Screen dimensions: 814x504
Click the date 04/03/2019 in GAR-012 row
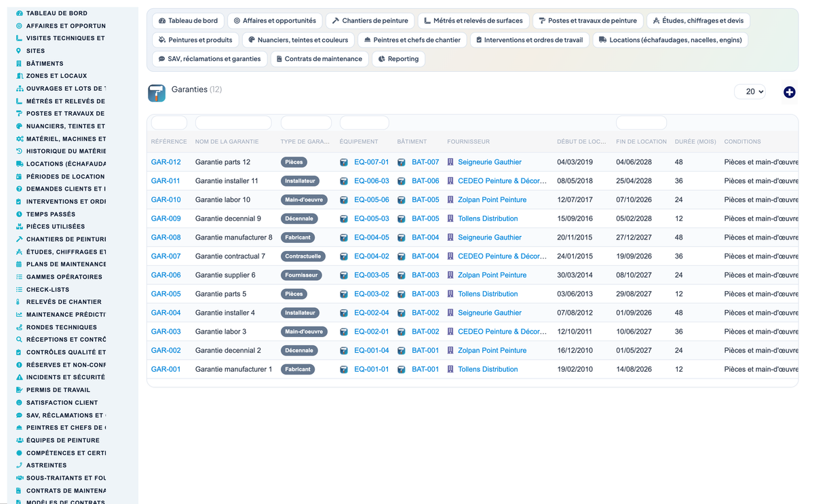click(x=575, y=162)
